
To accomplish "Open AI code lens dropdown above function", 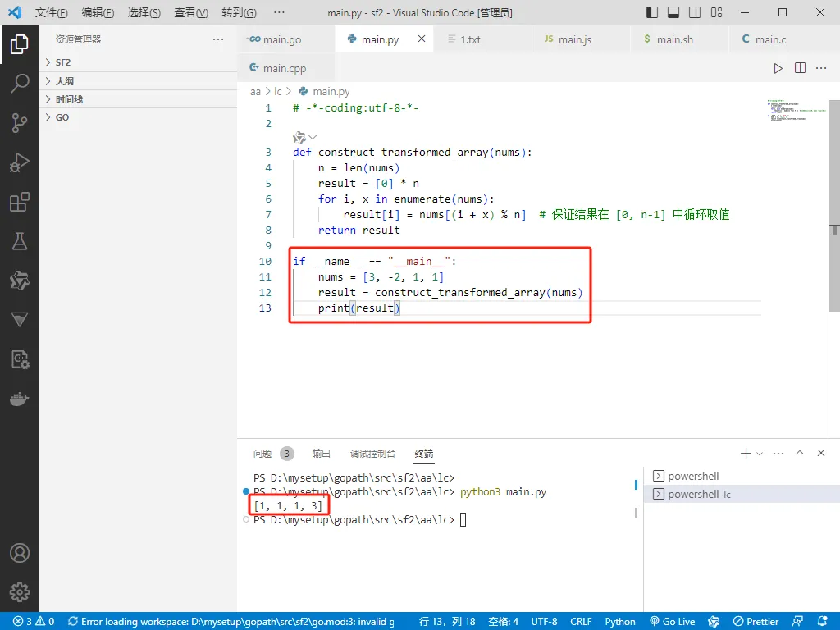I will pyautogui.click(x=305, y=138).
